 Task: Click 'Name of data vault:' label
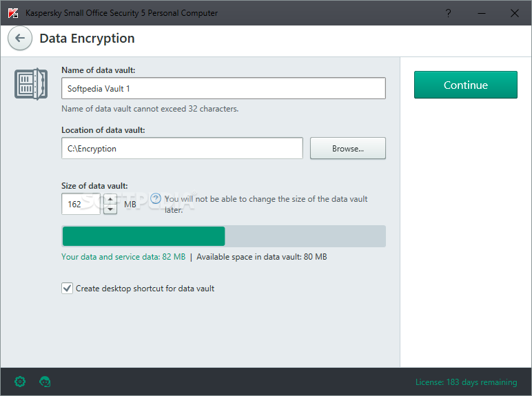coord(99,70)
